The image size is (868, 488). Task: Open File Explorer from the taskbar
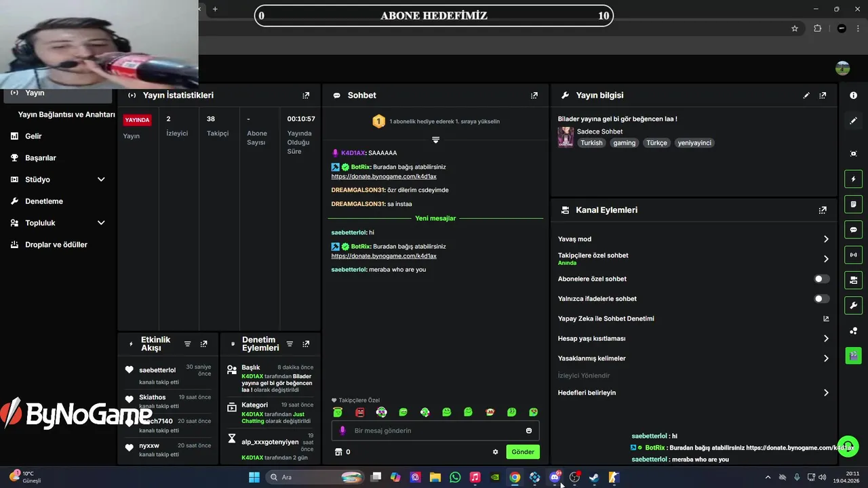pyautogui.click(x=435, y=477)
